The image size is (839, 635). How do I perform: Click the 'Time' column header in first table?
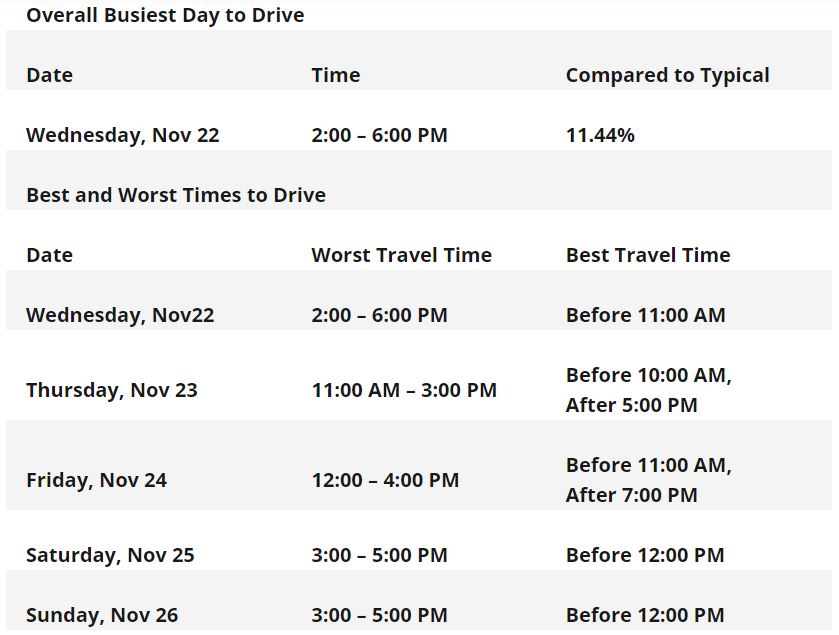pyautogui.click(x=335, y=75)
